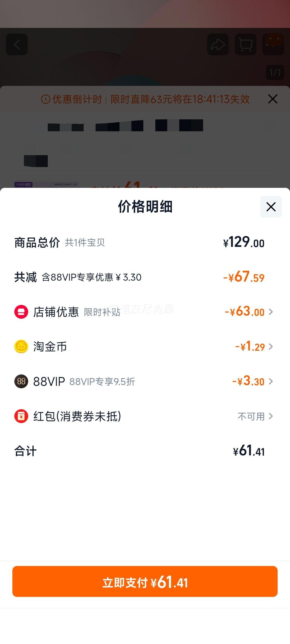Tap the 88VIP专享9.5折 label
The width and height of the screenshot is (290, 644).
[x=102, y=382]
